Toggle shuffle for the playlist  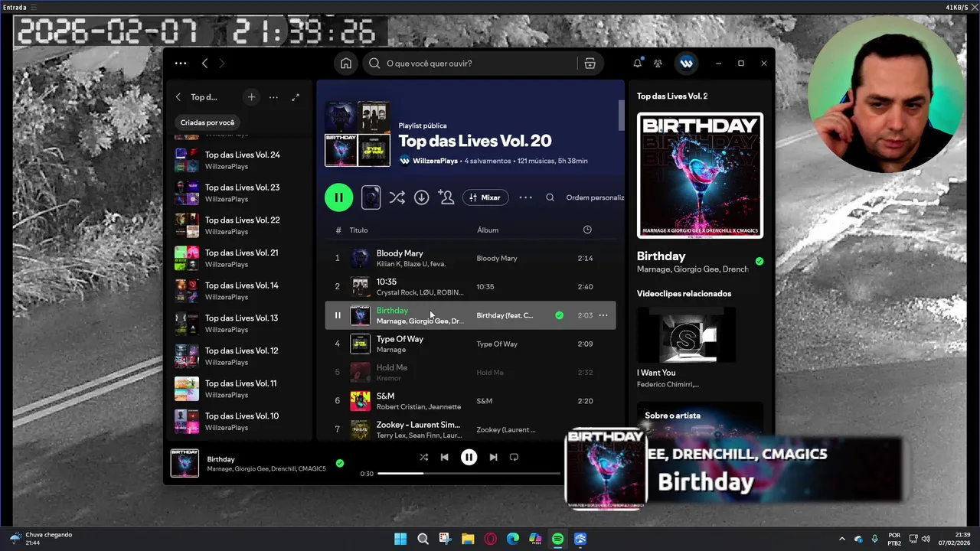point(397,197)
